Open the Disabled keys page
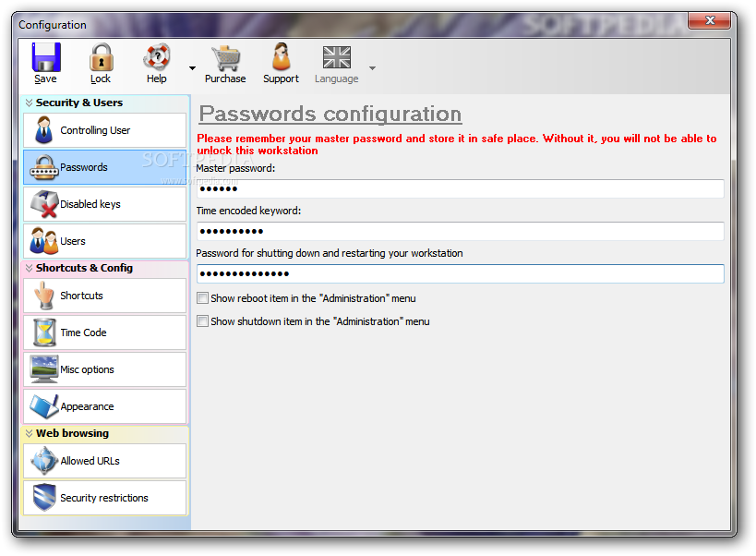The height and width of the screenshot is (556, 756). [104, 204]
